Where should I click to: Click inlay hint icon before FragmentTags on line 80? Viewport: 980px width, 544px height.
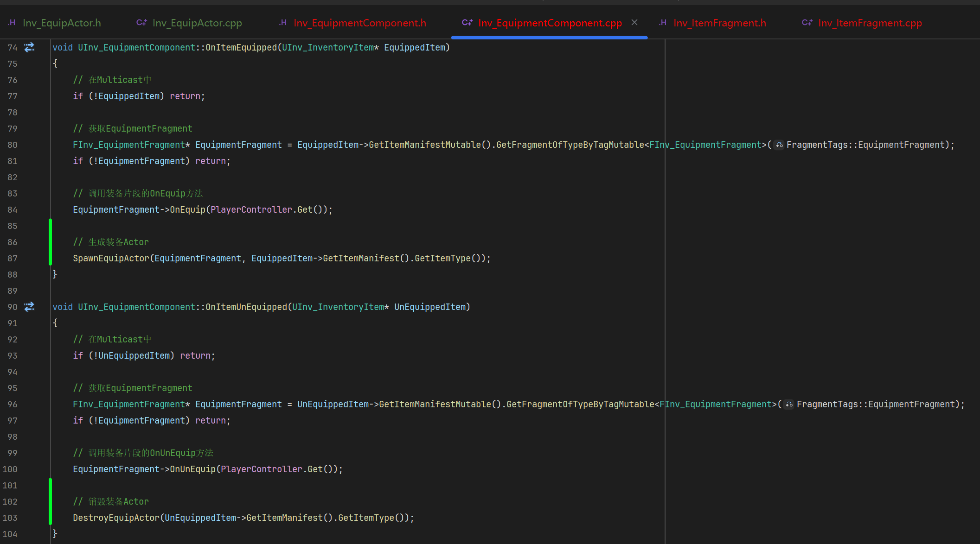[779, 145]
